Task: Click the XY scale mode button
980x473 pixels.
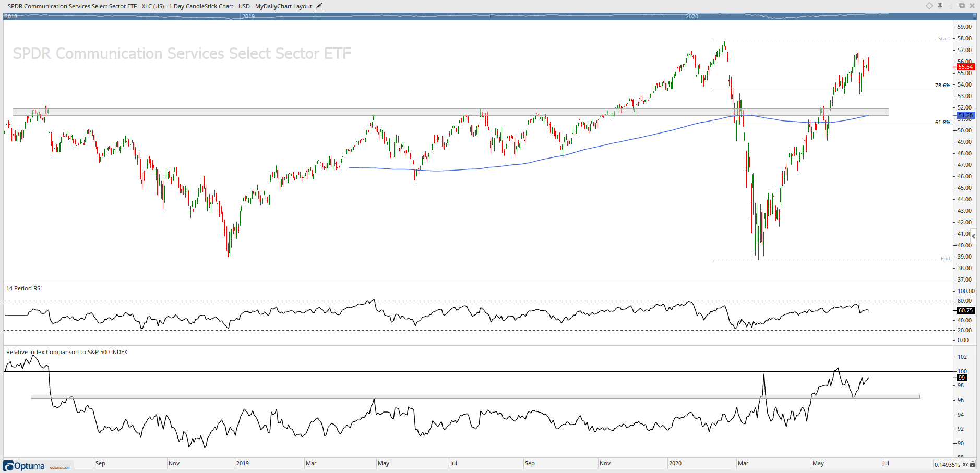Action: (x=965, y=464)
